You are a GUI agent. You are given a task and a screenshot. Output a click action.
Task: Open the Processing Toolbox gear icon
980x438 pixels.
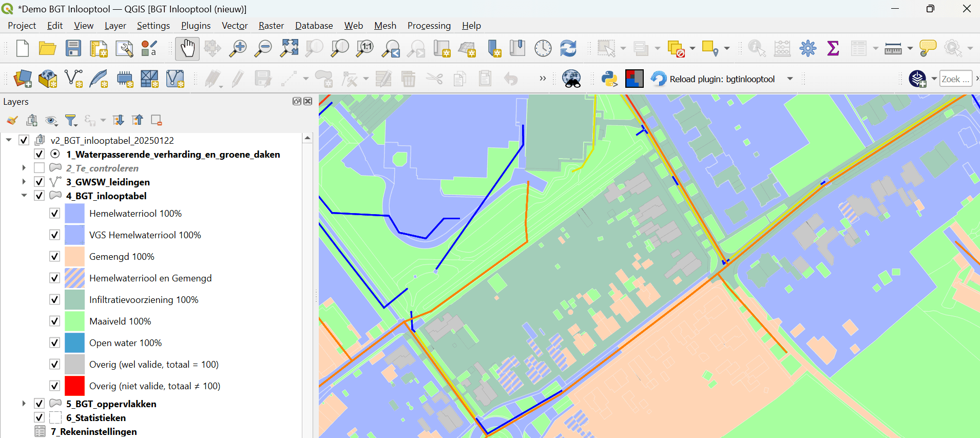[x=808, y=49]
